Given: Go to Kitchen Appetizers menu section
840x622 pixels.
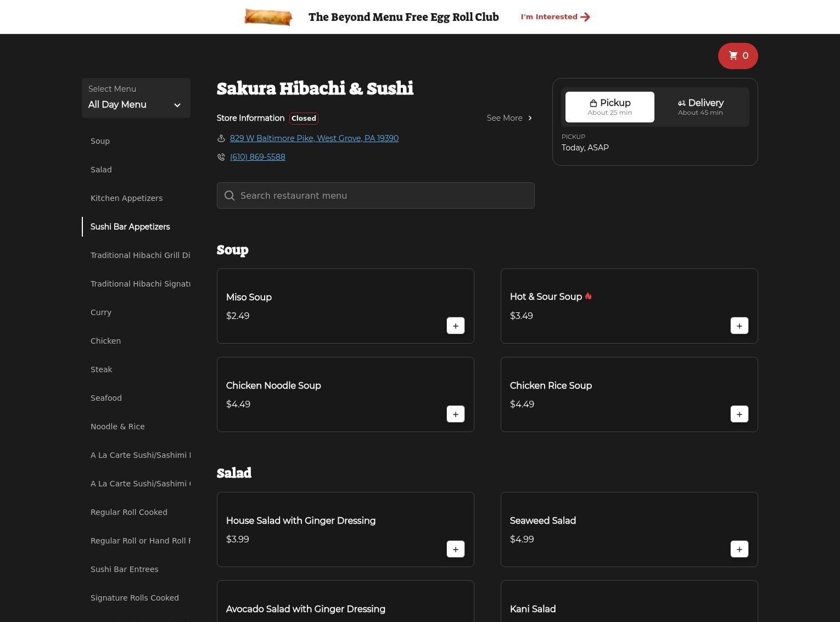Looking at the screenshot, I should [126, 198].
